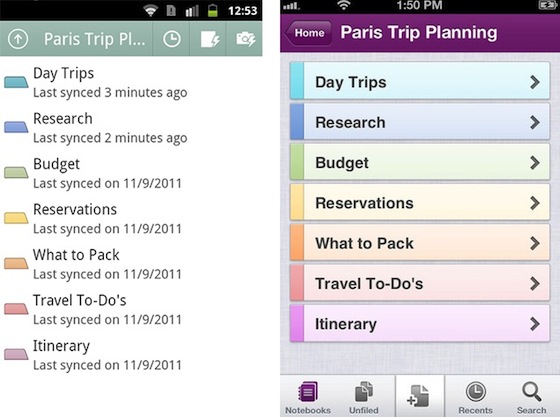Tap the up arrow navigation icon
This screenshot has width=560, height=417.
(18, 39)
